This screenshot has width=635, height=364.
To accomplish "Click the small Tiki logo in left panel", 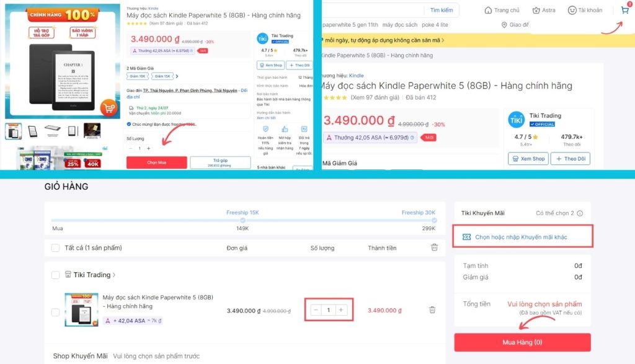I will (262, 38).
